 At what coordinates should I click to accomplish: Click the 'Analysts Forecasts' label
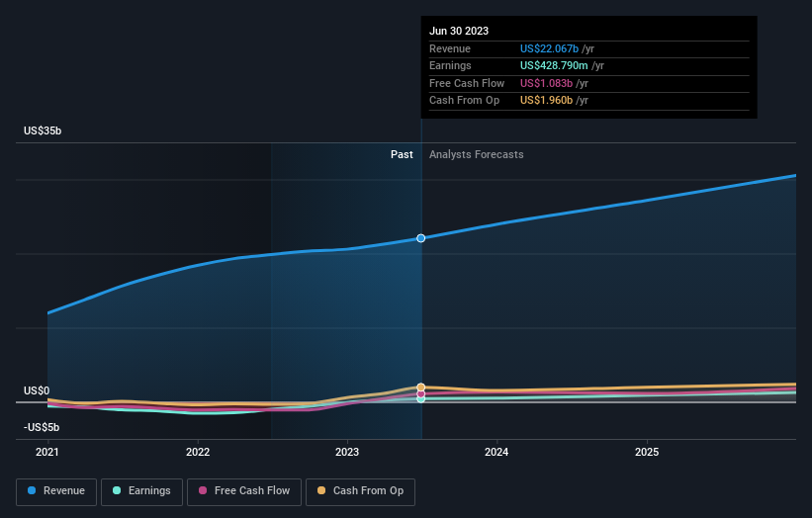(477, 155)
